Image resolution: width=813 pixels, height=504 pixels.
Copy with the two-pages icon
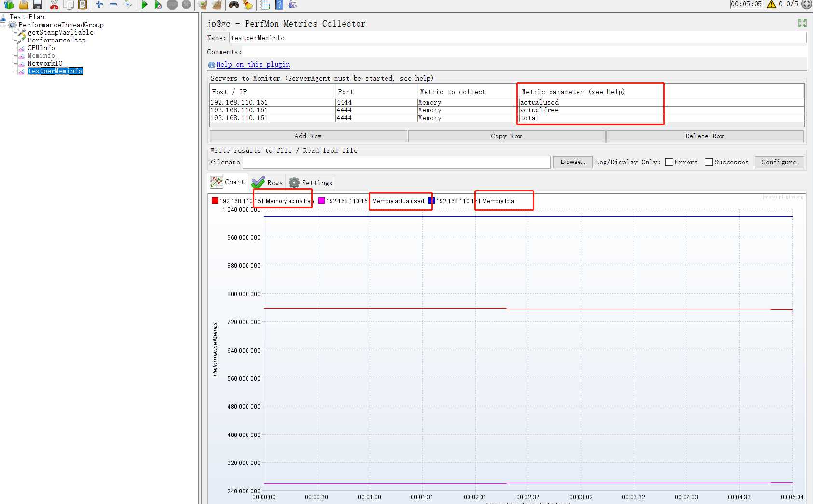(x=69, y=4)
